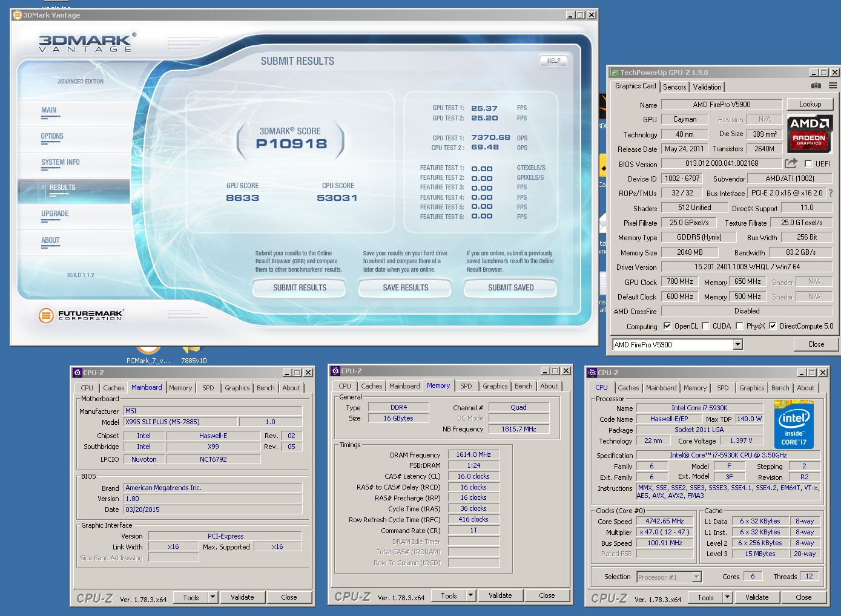Open SPD tab in Memory CPU-Z window

click(466, 386)
